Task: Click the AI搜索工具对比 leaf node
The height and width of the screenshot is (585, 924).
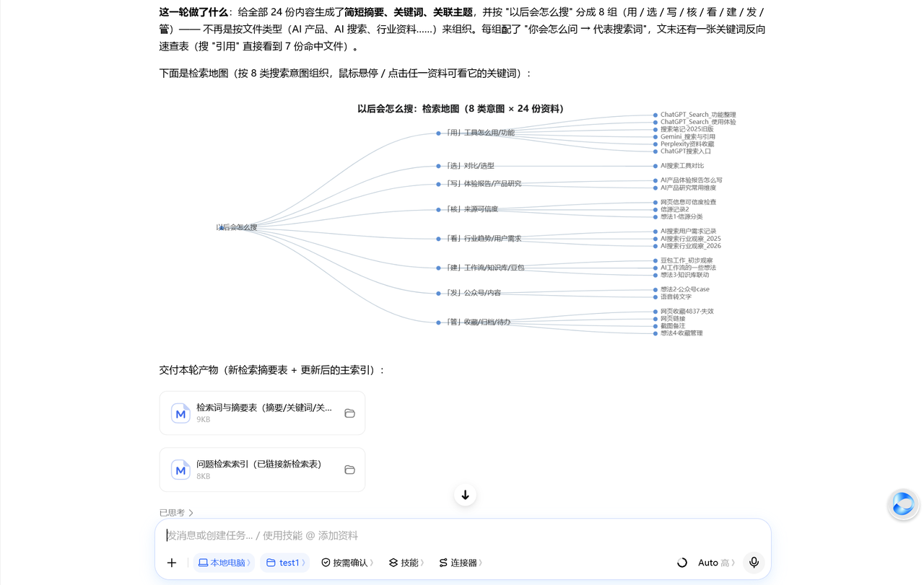Action: [679, 166]
